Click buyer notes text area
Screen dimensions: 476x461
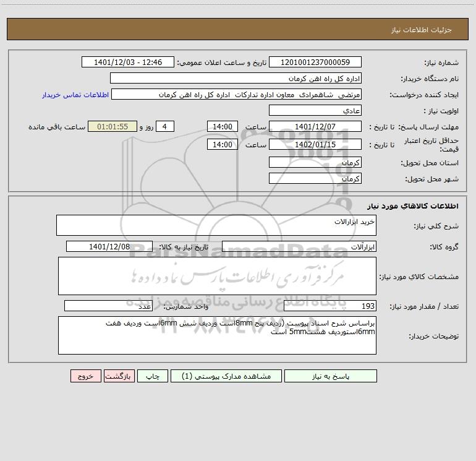(217, 335)
